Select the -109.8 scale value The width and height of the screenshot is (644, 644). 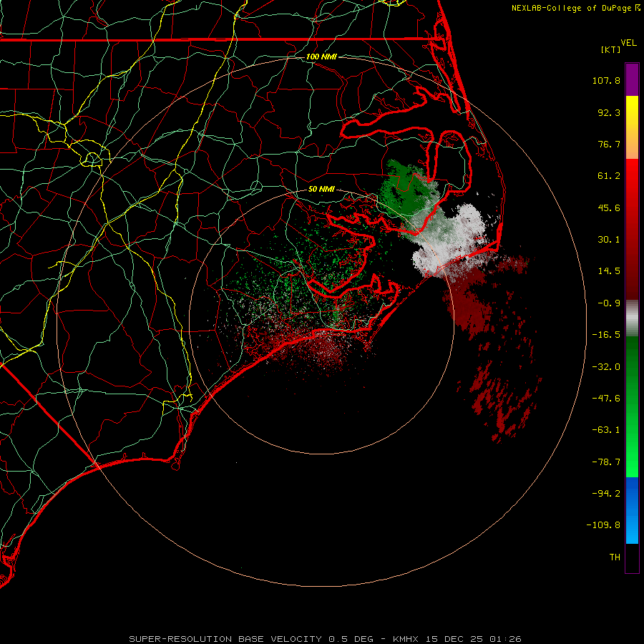tap(603, 525)
